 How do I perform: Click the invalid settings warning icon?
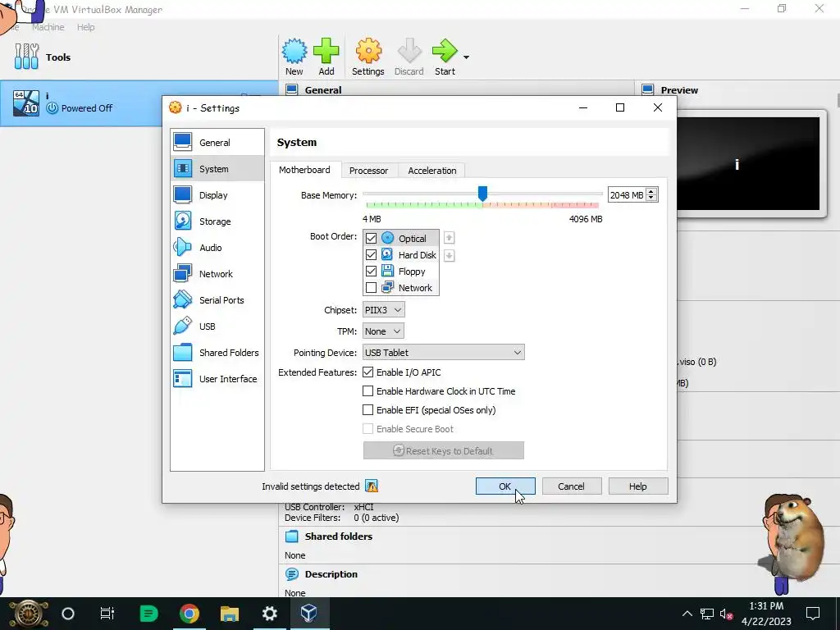(x=372, y=486)
